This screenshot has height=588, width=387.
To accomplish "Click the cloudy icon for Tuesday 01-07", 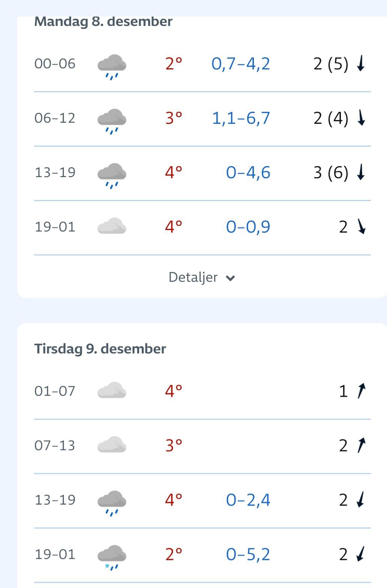I will click(x=112, y=391).
